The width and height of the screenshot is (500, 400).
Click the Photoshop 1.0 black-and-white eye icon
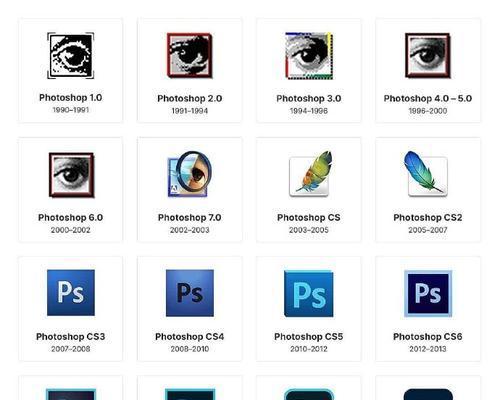pos(71,56)
